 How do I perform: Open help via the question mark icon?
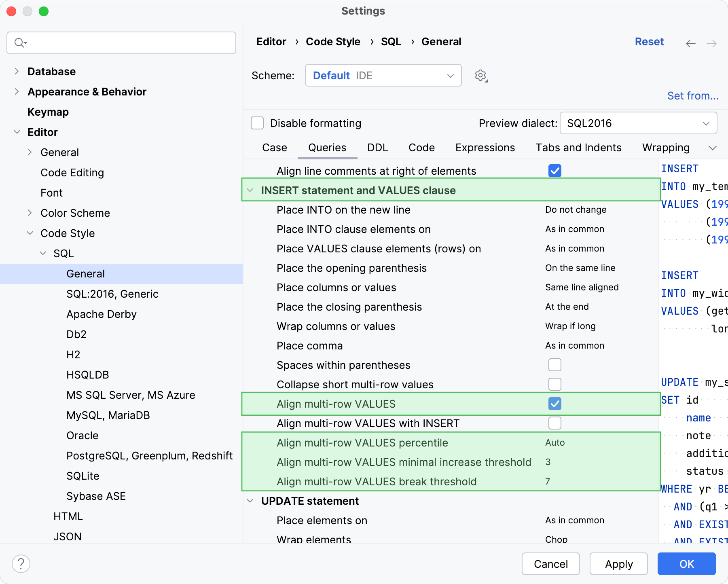pos(21,563)
